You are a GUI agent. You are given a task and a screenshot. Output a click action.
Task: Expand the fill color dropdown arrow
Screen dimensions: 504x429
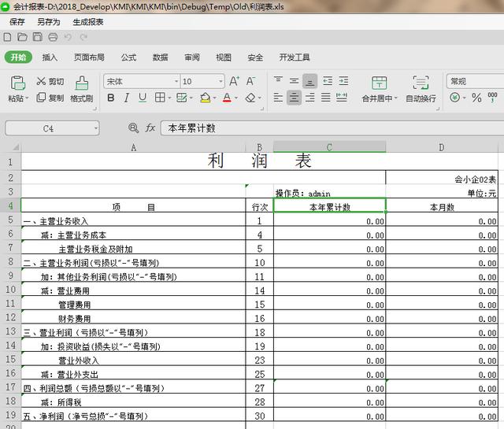click(214, 98)
